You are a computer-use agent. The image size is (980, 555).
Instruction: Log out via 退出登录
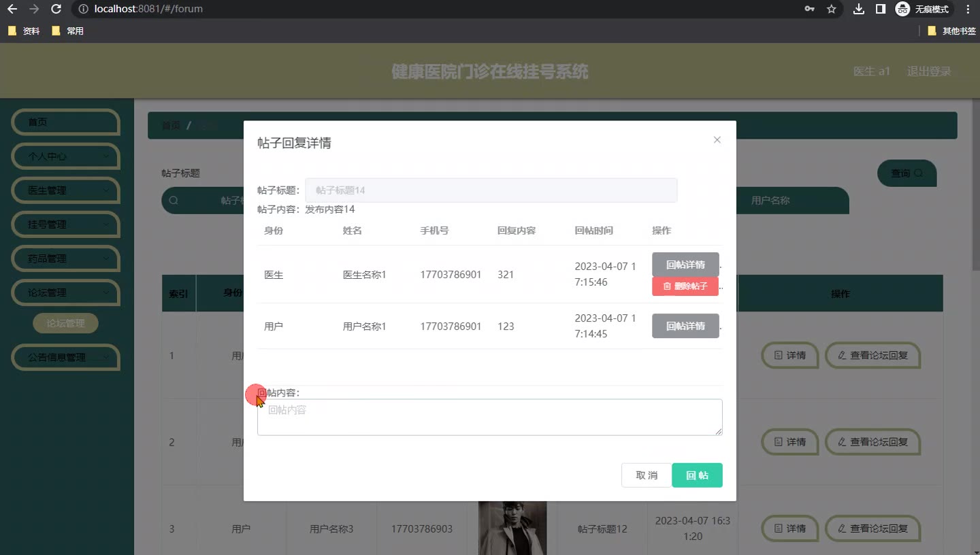[929, 71]
